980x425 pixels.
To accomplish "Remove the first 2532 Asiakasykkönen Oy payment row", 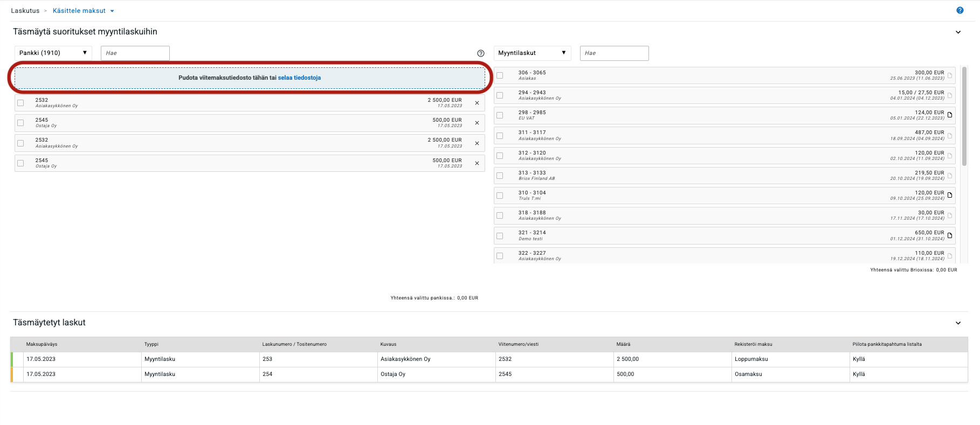I will [477, 103].
